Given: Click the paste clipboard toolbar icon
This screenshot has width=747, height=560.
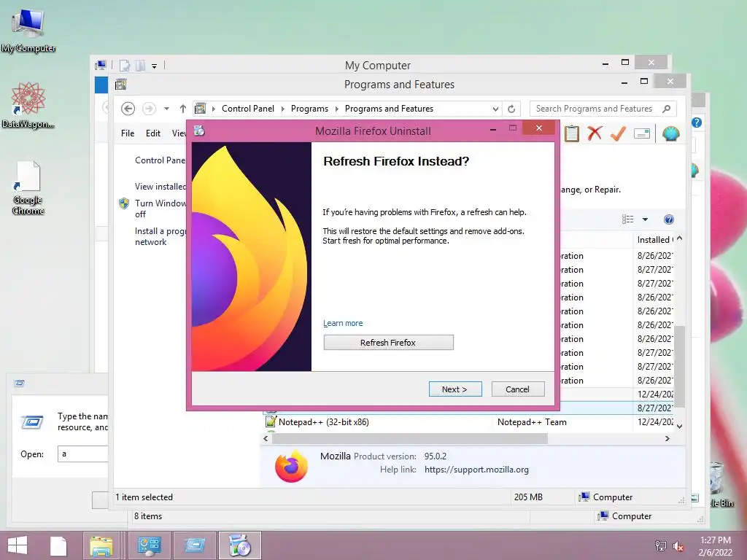Looking at the screenshot, I should point(572,134).
